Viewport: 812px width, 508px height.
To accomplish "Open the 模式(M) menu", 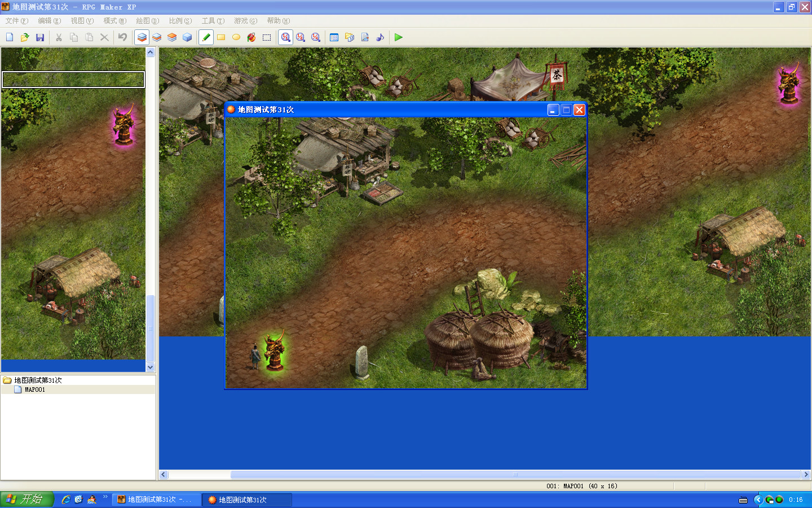I will [115, 21].
